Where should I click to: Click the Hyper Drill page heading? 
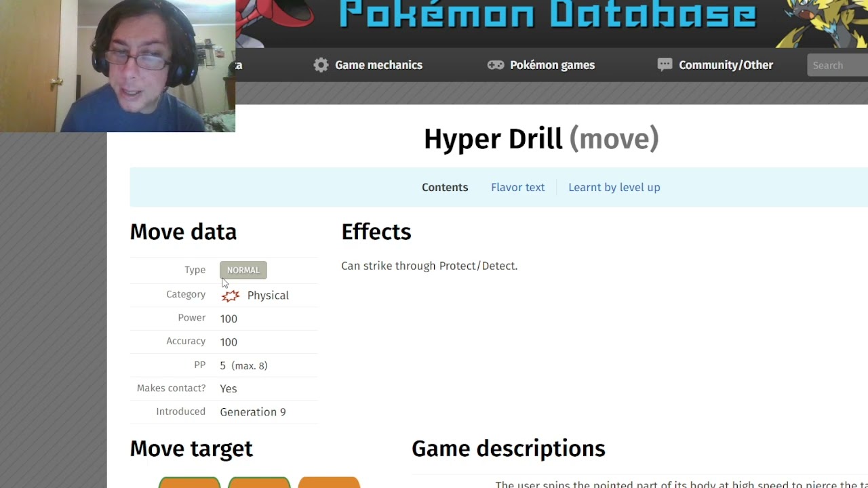[541, 139]
